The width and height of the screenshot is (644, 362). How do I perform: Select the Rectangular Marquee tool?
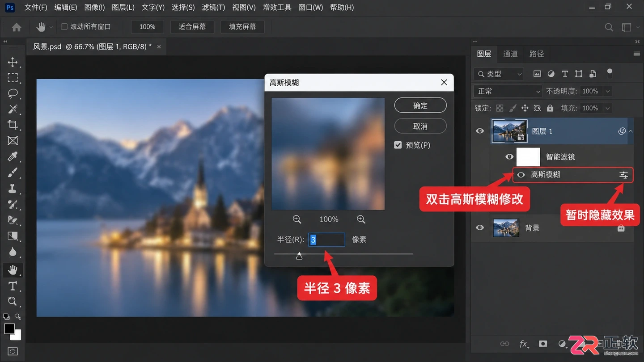(x=13, y=78)
